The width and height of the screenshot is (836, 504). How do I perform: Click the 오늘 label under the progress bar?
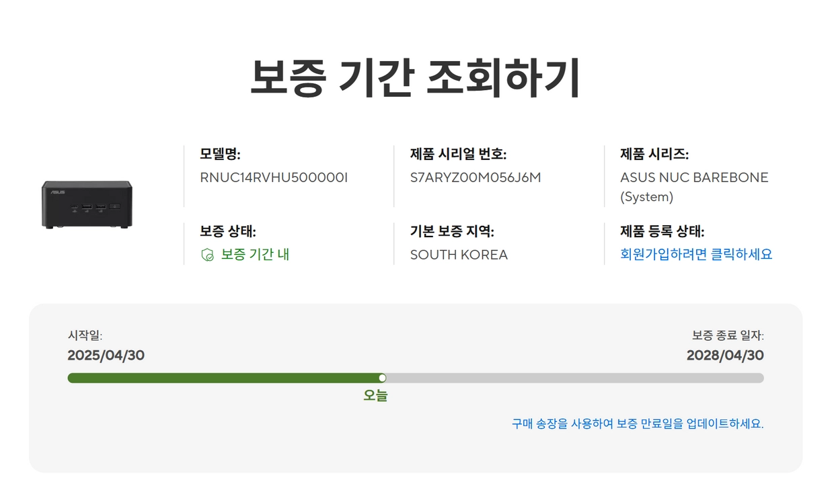(x=375, y=396)
